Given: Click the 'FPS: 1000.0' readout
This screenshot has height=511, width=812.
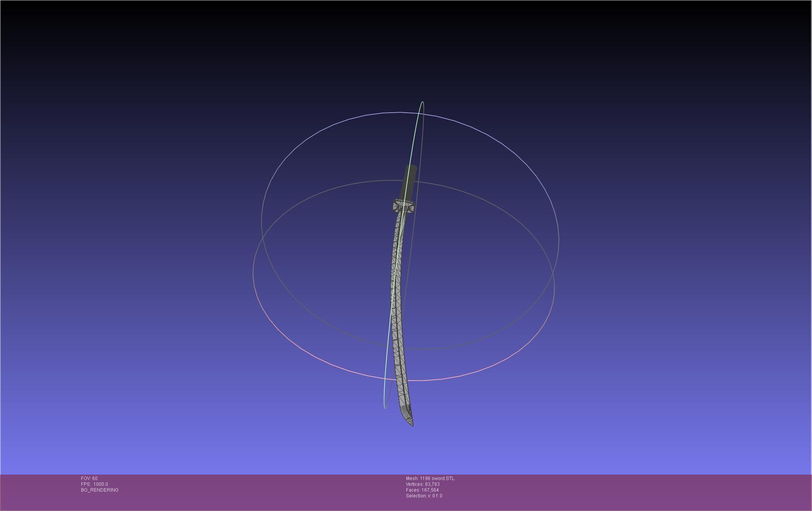Looking at the screenshot, I should click(x=95, y=484).
